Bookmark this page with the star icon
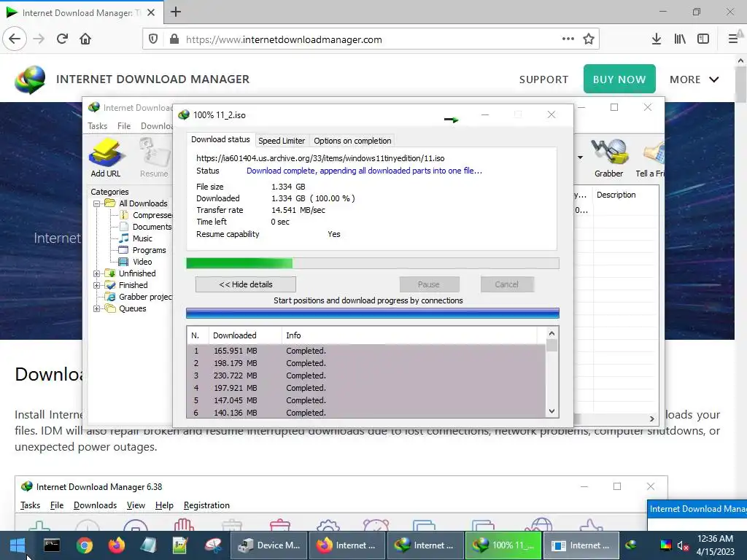The image size is (747, 560). (x=589, y=39)
